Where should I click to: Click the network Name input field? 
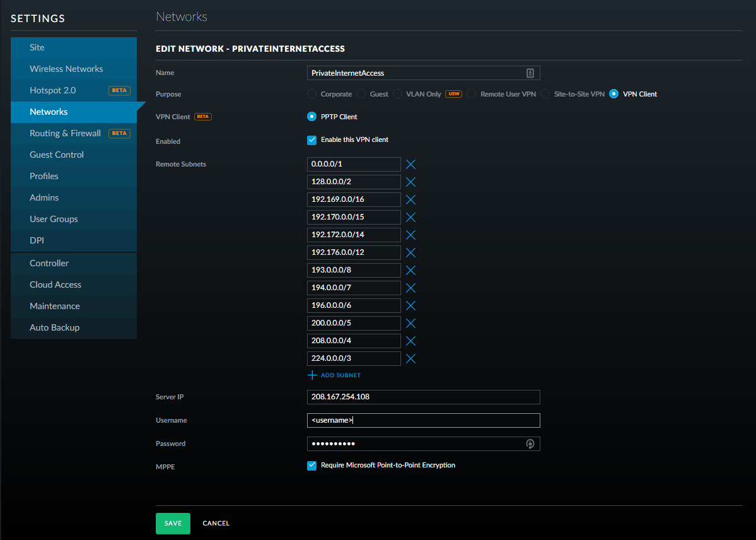point(423,73)
